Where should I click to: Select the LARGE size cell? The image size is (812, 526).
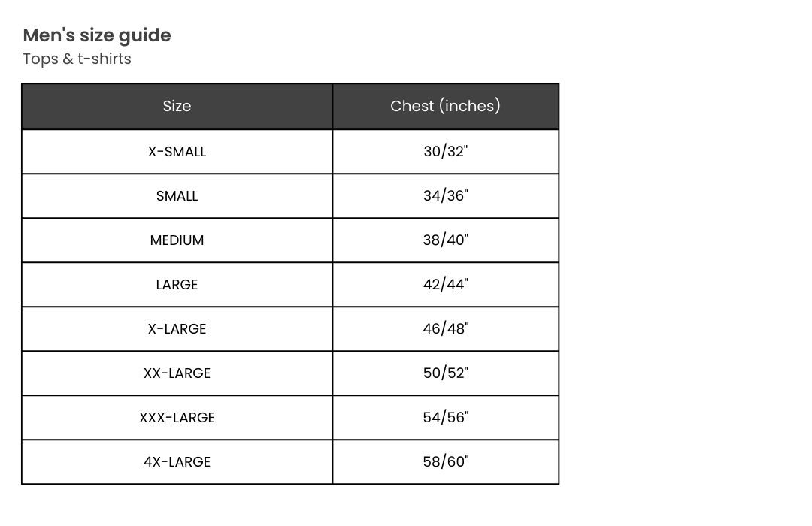click(x=177, y=285)
